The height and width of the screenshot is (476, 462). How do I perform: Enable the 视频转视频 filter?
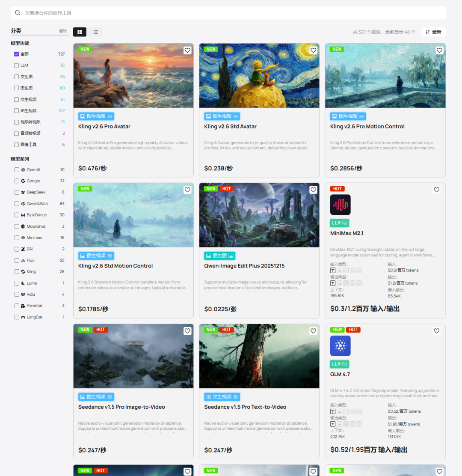click(16, 122)
